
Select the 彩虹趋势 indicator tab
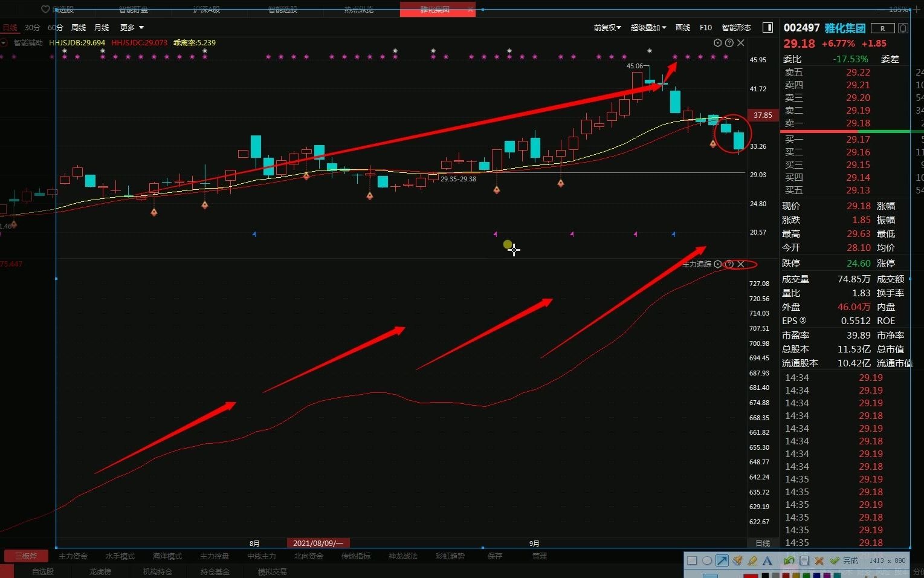coord(450,556)
